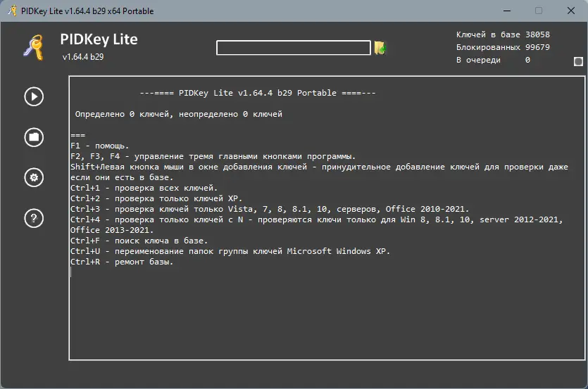Click the "Office 2013-2021." line

(112, 230)
